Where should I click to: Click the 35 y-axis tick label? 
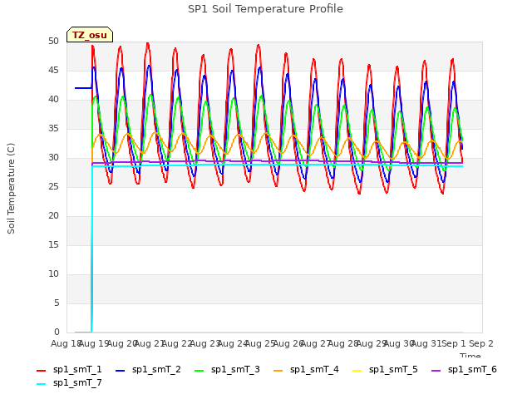pyautogui.click(x=53, y=129)
